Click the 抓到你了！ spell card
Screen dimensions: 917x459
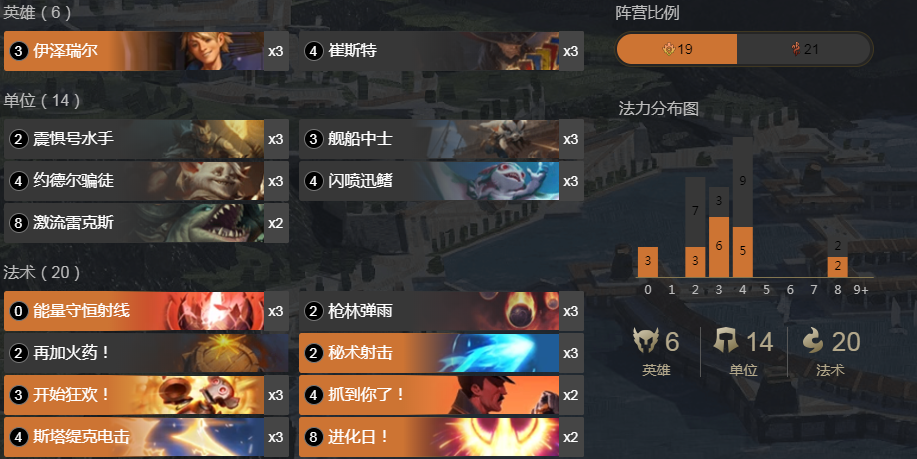click(441, 395)
